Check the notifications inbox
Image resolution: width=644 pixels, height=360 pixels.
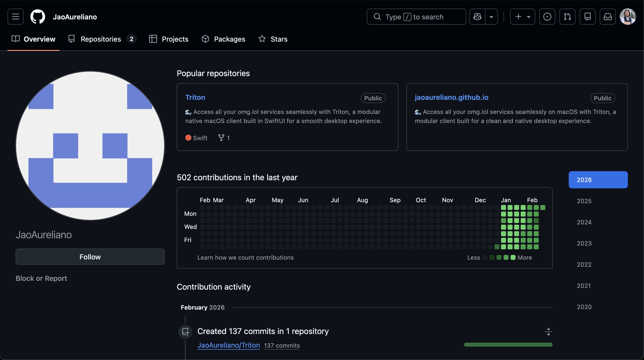pos(607,17)
